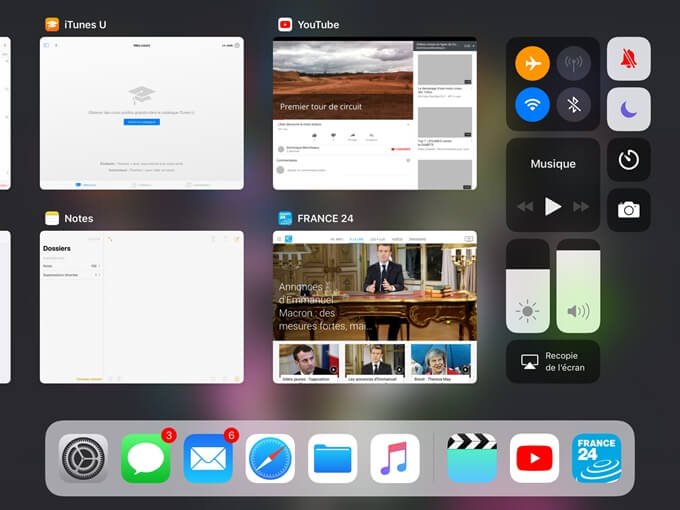Viewport: 680px width, 510px height.
Task: Tap Recopie de l'écran button
Action: tap(553, 361)
